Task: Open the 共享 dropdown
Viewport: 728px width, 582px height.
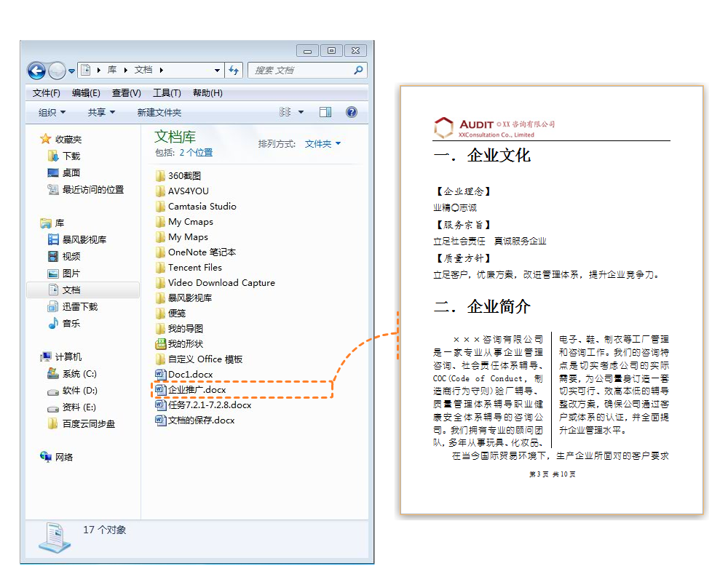Action: click(x=101, y=112)
